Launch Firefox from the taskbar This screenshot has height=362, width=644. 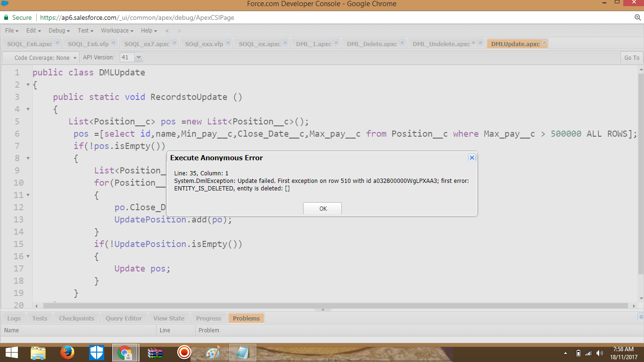pyautogui.click(x=67, y=353)
